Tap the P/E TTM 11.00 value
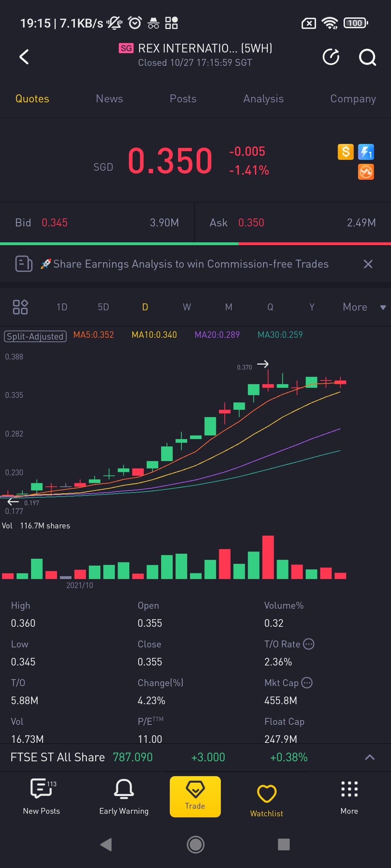This screenshot has width=391, height=868. pyautogui.click(x=150, y=739)
